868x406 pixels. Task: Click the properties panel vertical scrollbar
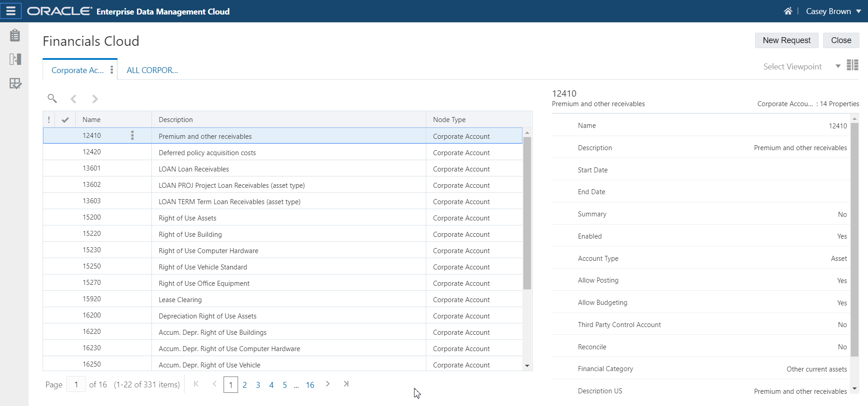pyautogui.click(x=854, y=240)
